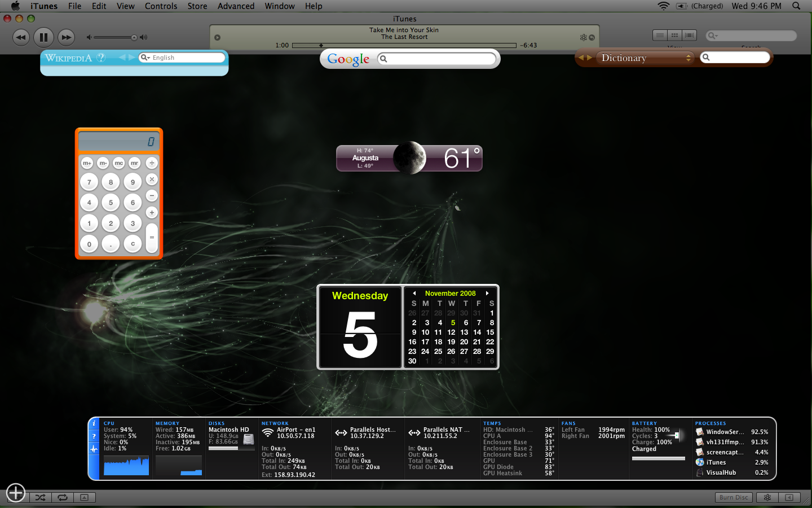Switch iTunes to Cover Flow view
This screenshot has height=508, width=812.
689,36
